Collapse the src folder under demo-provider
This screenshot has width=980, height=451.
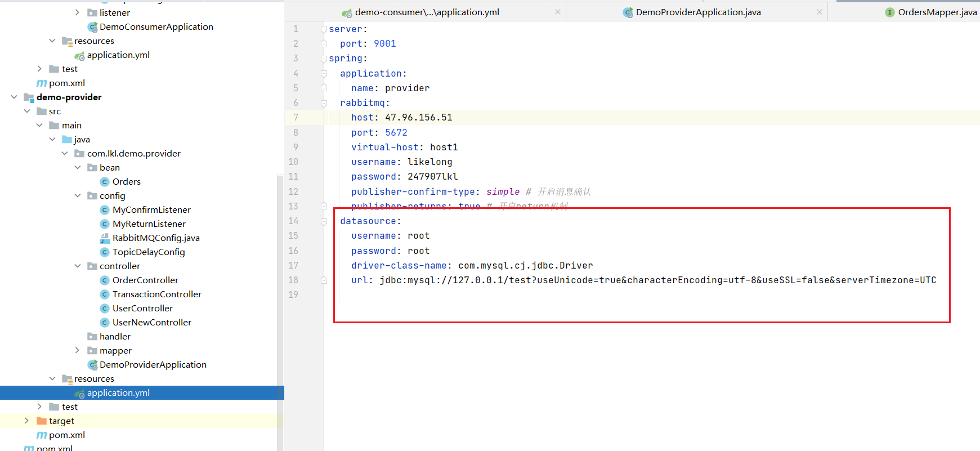coord(27,111)
